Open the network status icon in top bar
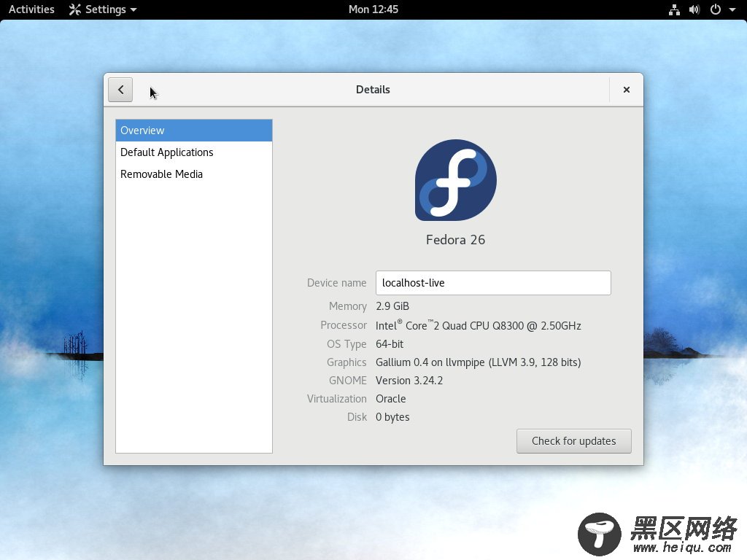 (x=674, y=9)
